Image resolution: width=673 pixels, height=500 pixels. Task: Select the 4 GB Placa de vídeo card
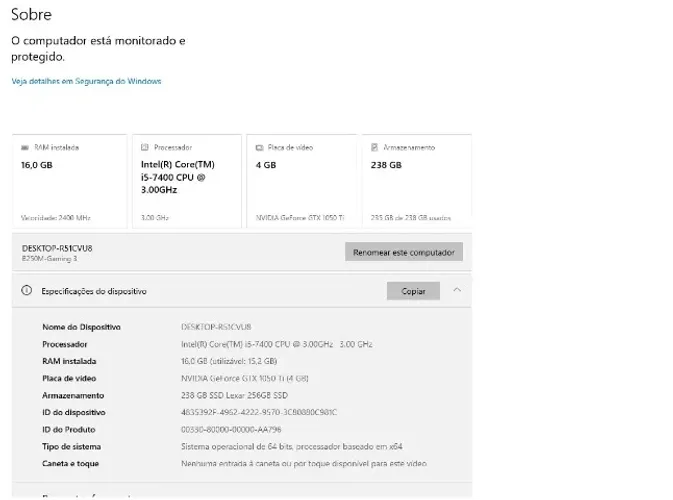click(301, 181)
